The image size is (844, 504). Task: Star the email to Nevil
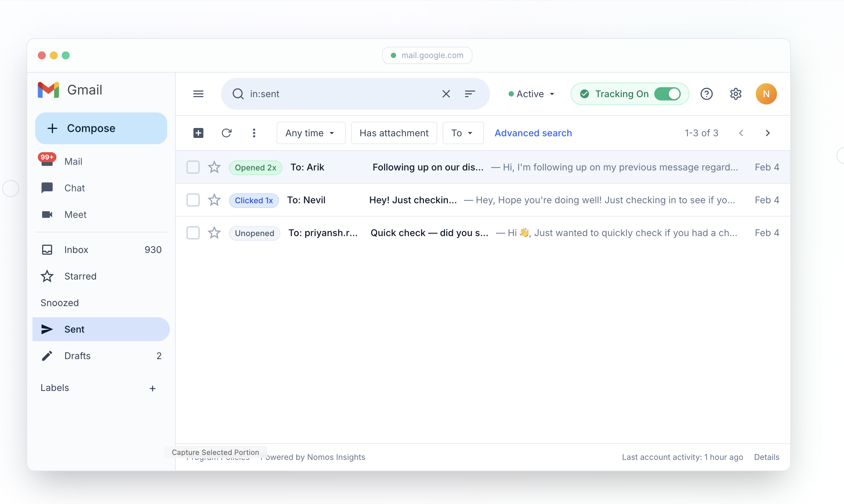(214, 200)
